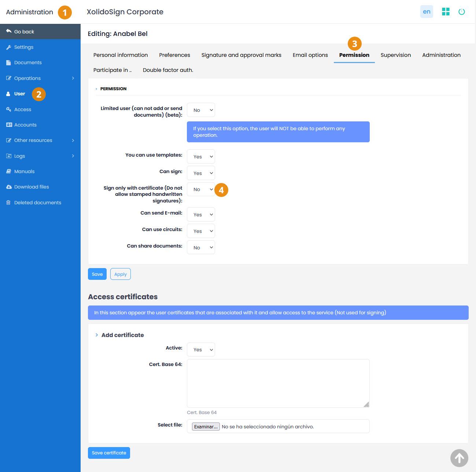Open Download files in the sidebar
The image size is (476, 472).
(40, 187)
